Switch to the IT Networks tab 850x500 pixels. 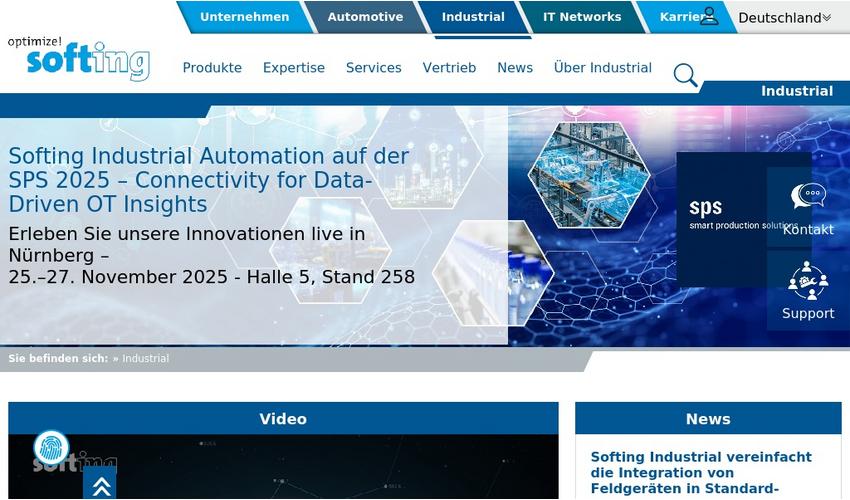coord(582,17)
